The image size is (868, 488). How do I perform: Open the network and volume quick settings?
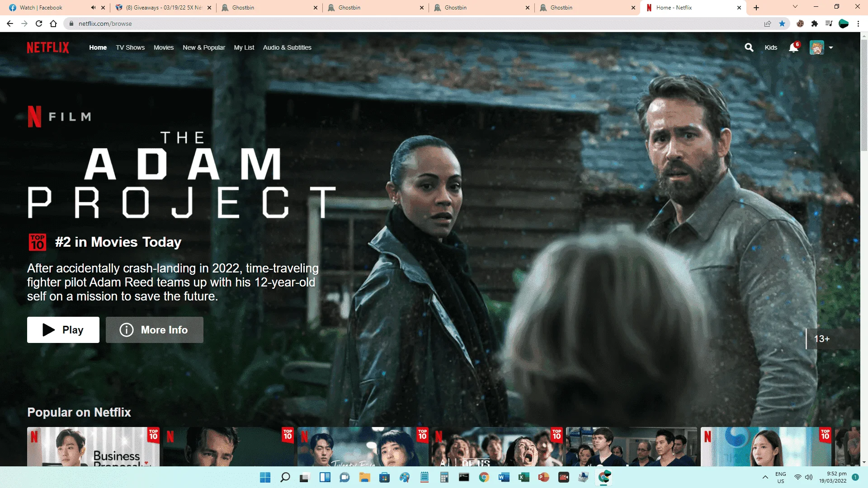tap(803, 477)
